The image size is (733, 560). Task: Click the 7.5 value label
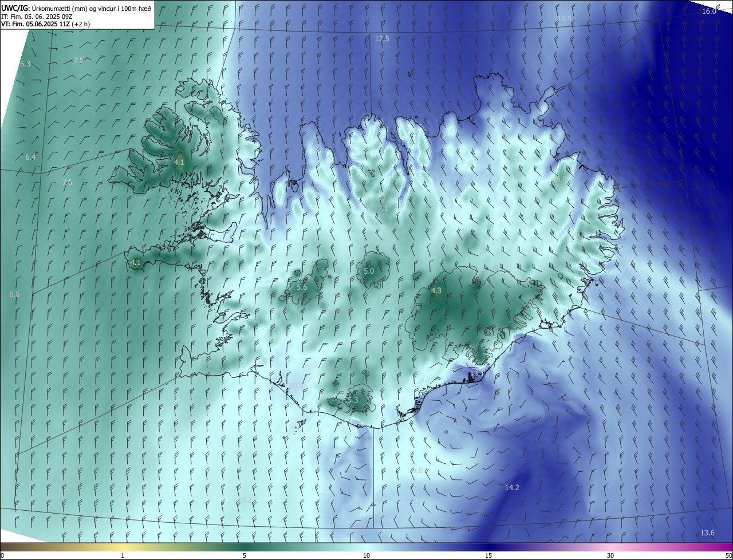coord(78,61)
